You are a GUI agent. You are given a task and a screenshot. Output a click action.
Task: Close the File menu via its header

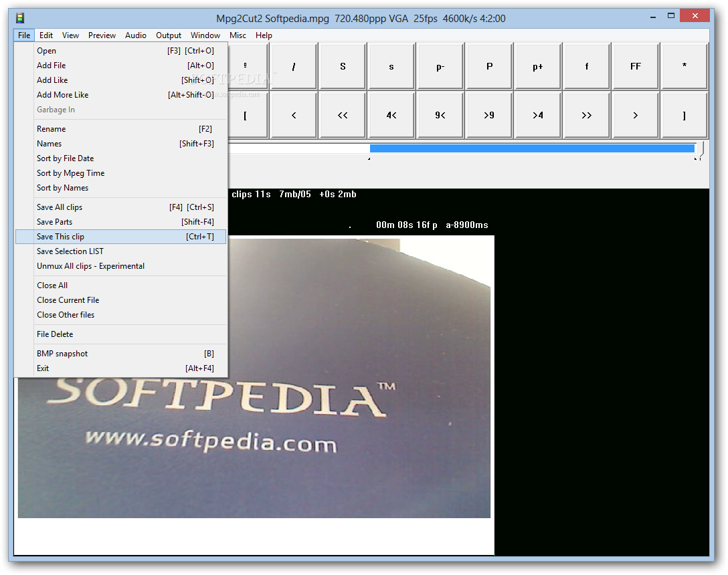click(24, 35)
